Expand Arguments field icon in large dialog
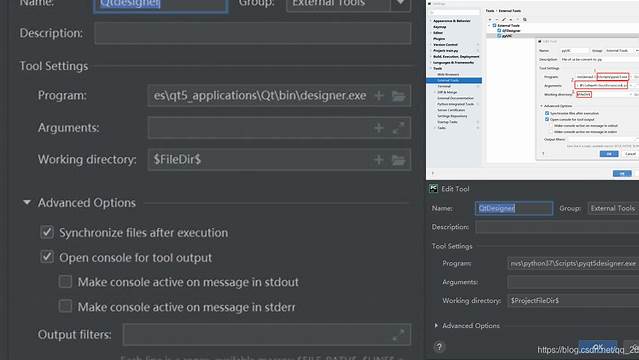Screen dimensions: 639x360 click(399, 128)
